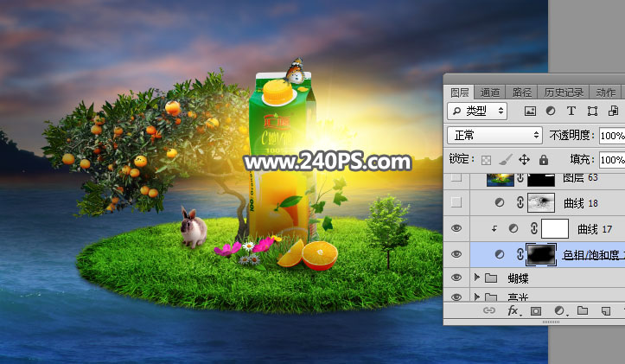Image resolution: width=625 pixels, height=364 pixels.
Task: Click the lock all padlock icon
Action: pyautogui.click(x=543, y=160)
